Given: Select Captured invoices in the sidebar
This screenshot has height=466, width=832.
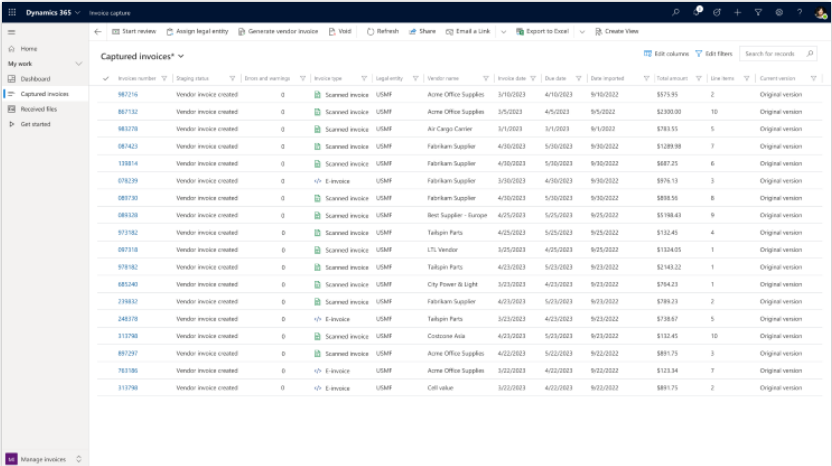Looking at the screenshot, I should tap(45, 94).
